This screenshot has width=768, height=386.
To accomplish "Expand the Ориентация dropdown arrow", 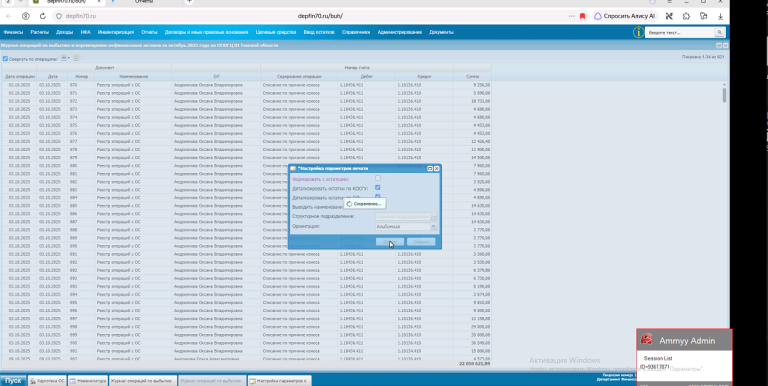I will coord(433,226).
